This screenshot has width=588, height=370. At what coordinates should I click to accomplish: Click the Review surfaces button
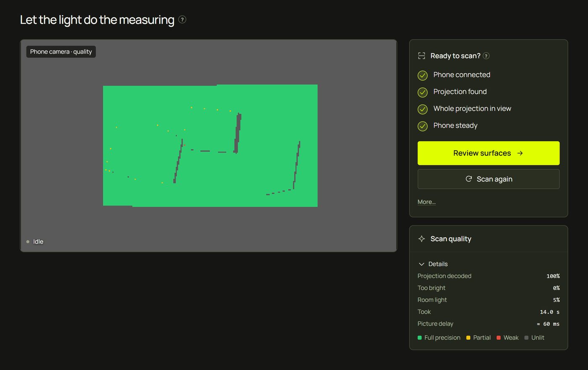(488, 153)
